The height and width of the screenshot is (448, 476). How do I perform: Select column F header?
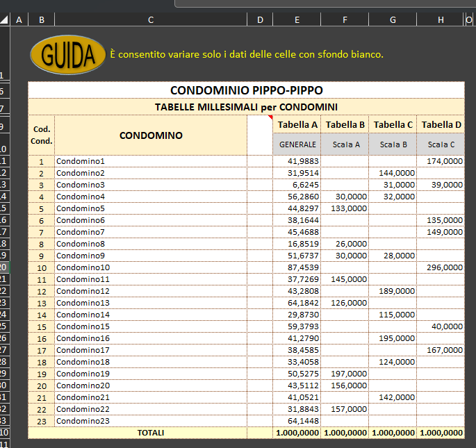point(345,19)
